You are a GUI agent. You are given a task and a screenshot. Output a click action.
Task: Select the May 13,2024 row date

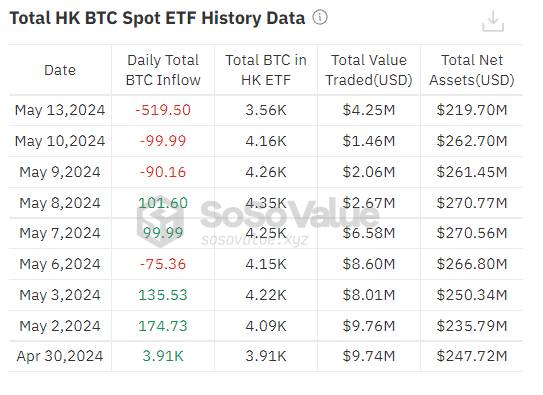point(60,110)
